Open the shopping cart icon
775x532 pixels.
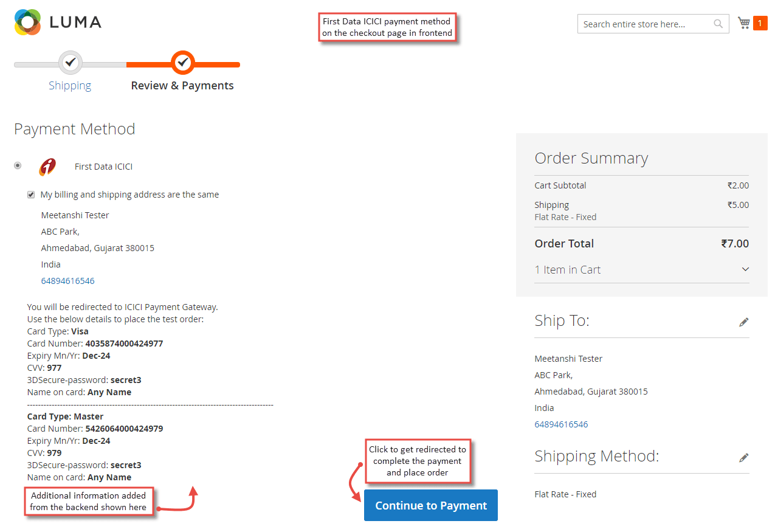(x=743, y=22)
